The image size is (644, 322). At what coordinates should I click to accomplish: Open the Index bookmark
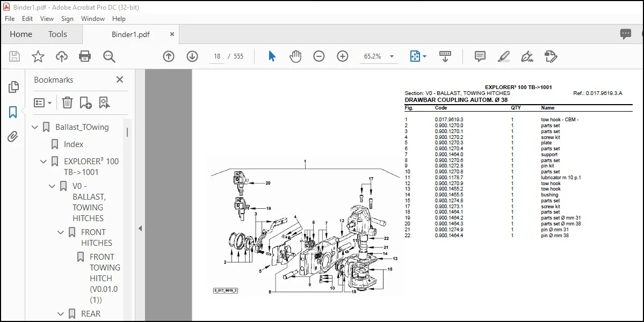(74, 144)
